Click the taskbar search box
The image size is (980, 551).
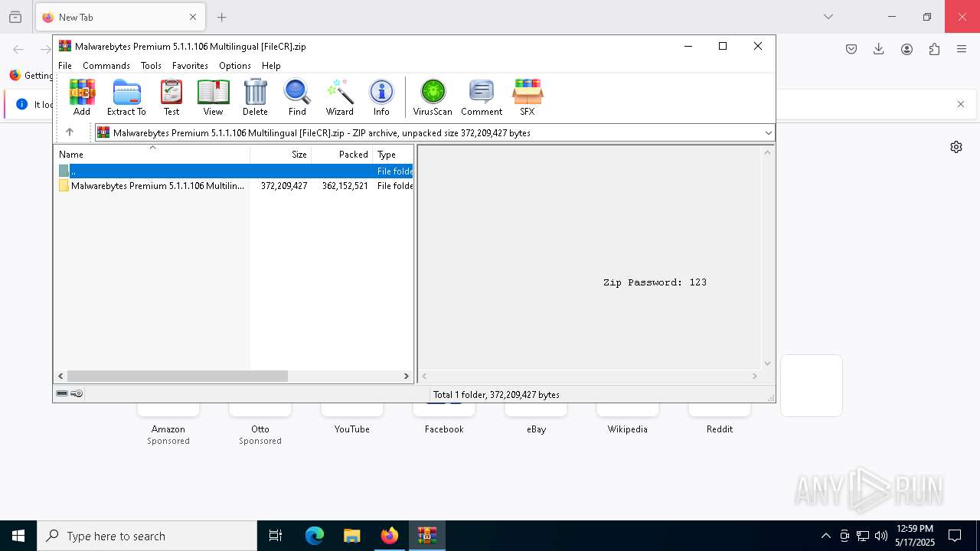(147, 536)
